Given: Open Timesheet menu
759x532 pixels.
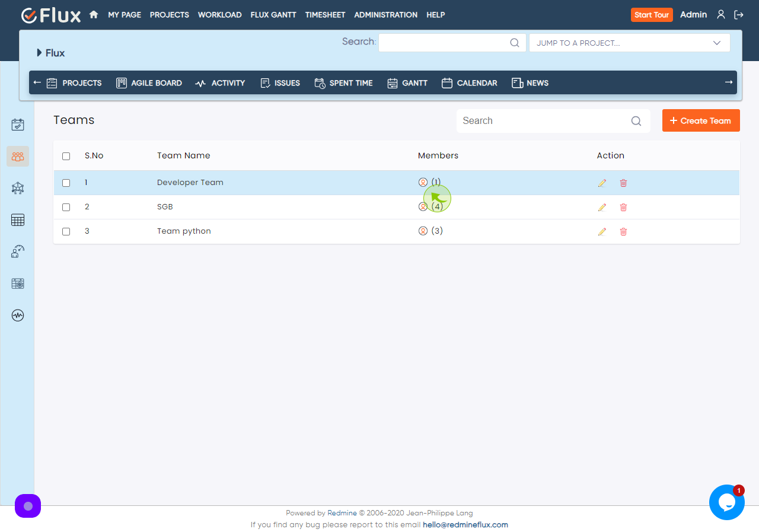Looking at the screenshot, I should [x=326, y=15].
